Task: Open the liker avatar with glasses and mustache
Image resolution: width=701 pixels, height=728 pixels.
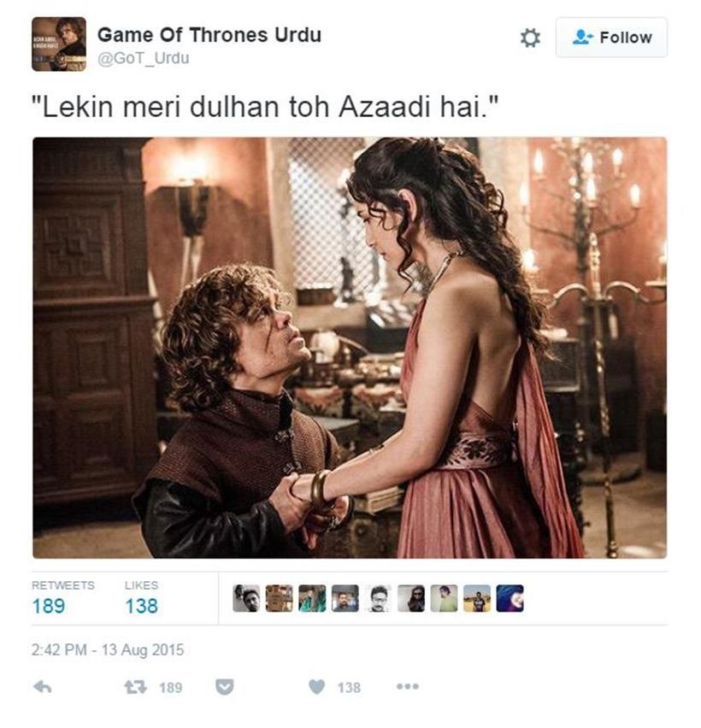Action: [x=378, y=598]
